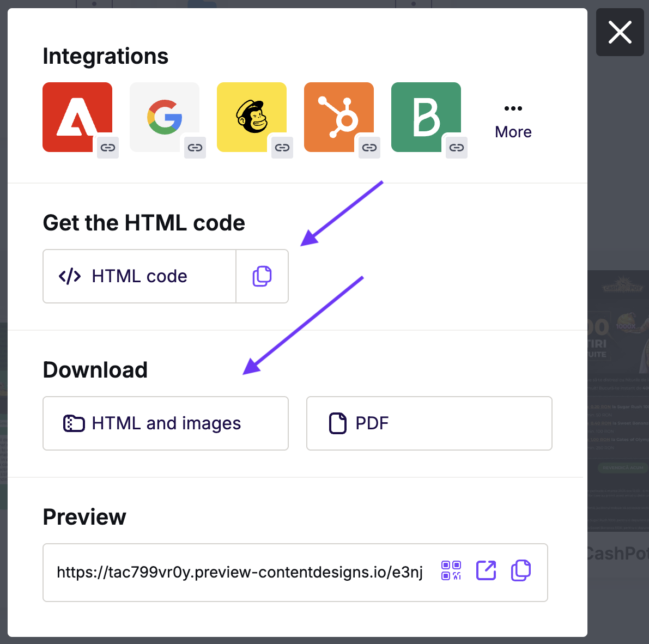
Task: Click the link badge on Brevo tile
Action: tap(457, 147)
